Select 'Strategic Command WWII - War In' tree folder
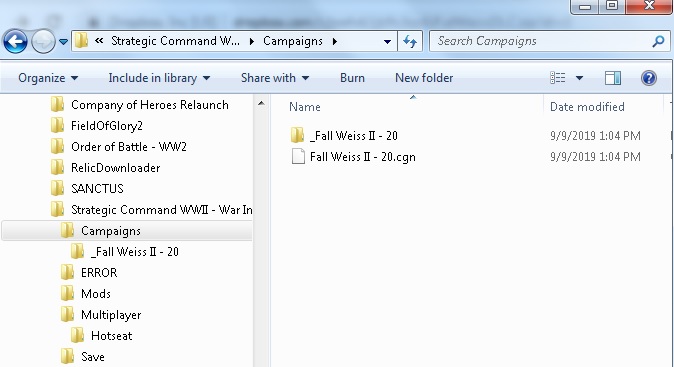Image resolution: width=674 pixels, height=367 pixels. tap(162, 210)
